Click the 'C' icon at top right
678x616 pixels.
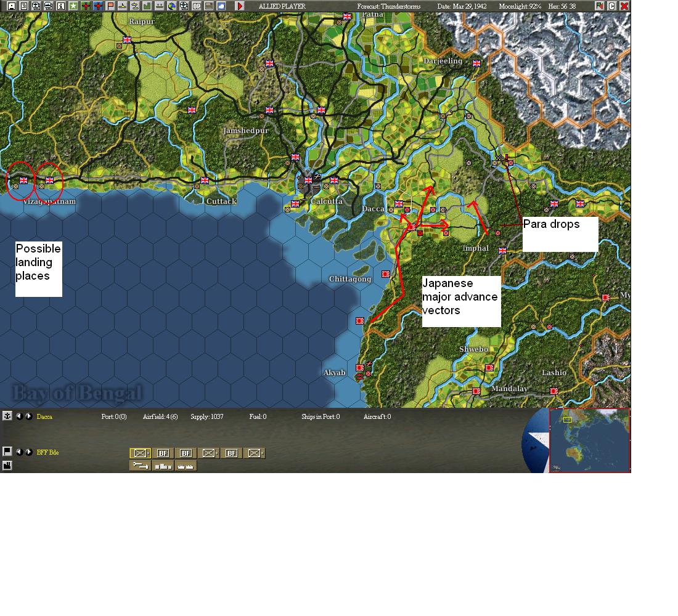(x=612, y=6)
